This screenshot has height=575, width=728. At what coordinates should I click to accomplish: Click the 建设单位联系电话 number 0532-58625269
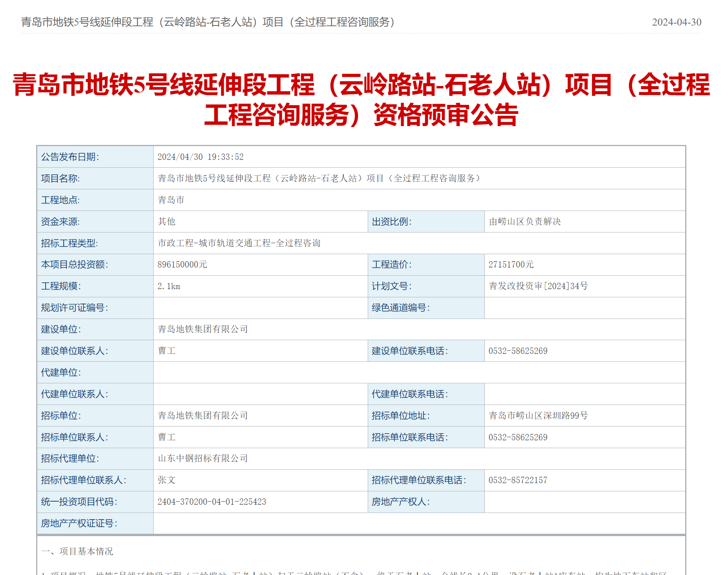point(517,351)
